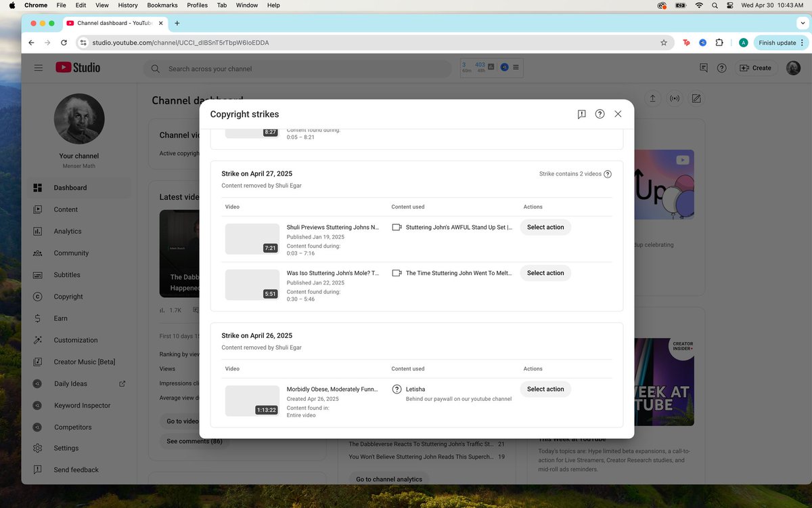Open a new Chrome tab
The height and width of the screenshot is (508, 812).
click(177, 23)
